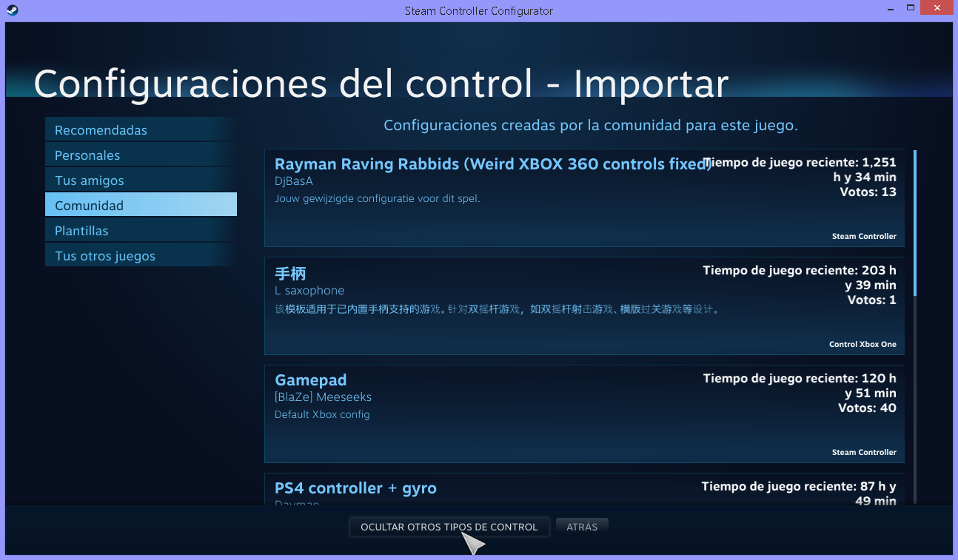Click the description "Default Xbox config"

pos(322,414)
